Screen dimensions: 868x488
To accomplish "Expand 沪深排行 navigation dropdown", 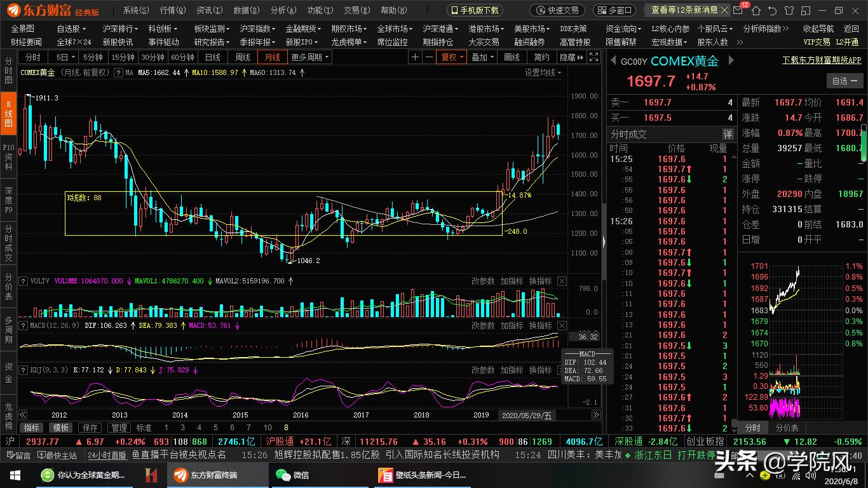I will tap(121, 29).
